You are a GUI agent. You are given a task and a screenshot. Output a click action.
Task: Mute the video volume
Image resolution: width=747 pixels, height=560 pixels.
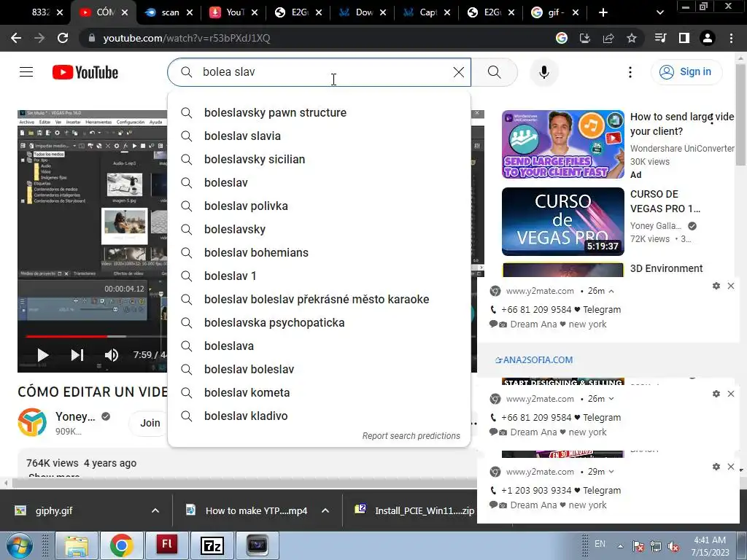[x=112, y=355]
